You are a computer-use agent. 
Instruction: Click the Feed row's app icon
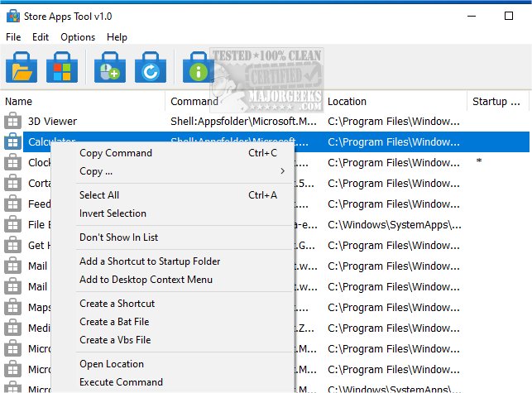(x=12, y=204)
